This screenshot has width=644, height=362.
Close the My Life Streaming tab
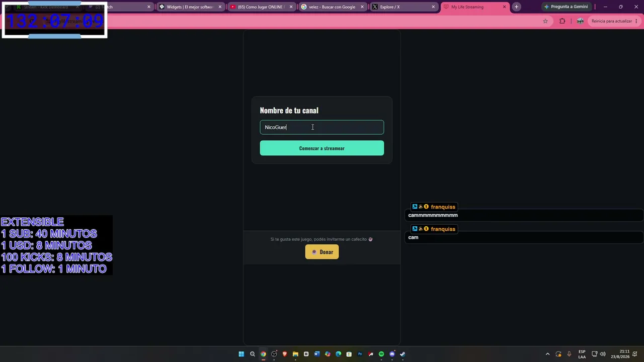point(504,7)
